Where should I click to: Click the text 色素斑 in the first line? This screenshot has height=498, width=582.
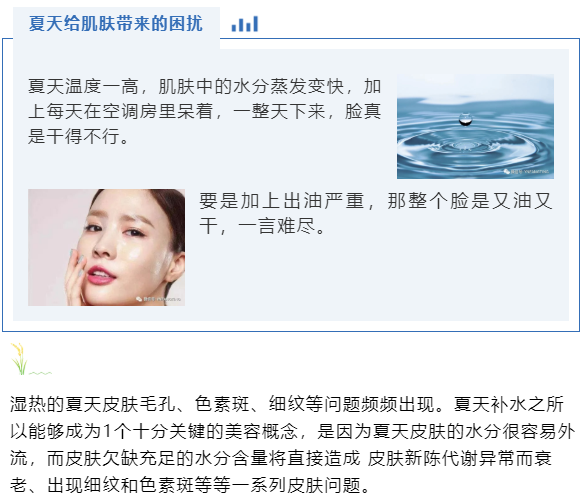click(222, 404)
